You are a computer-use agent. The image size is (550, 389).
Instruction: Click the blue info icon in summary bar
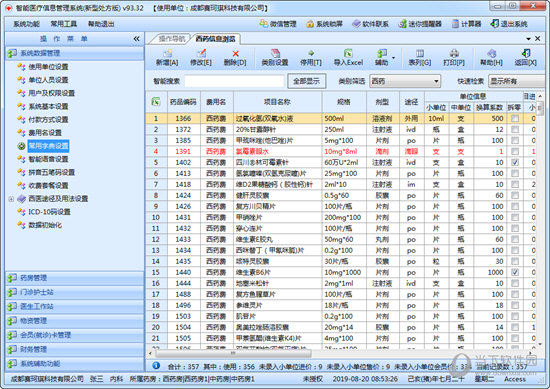(156, 365)
